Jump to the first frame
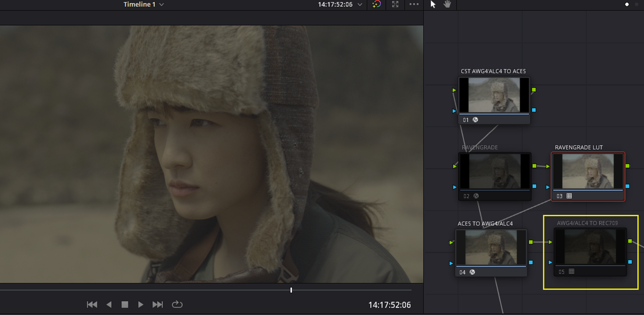The height and width of the screenshot is (315, 644). tap(92, 304)
